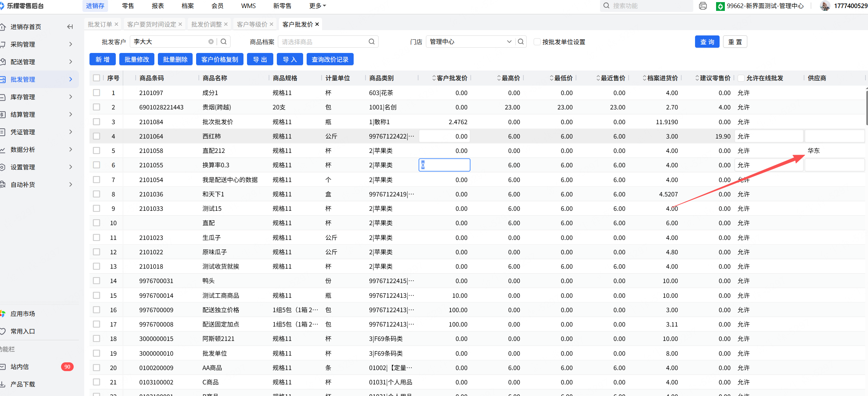868x396 pixels.
Task: Click the user avatar icon
Action: (825, 6)
